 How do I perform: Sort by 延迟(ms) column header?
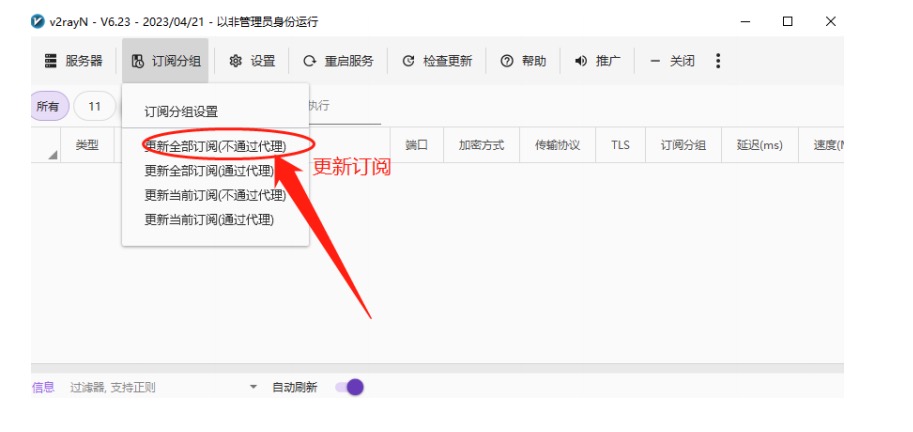click(x=760, y=145)
